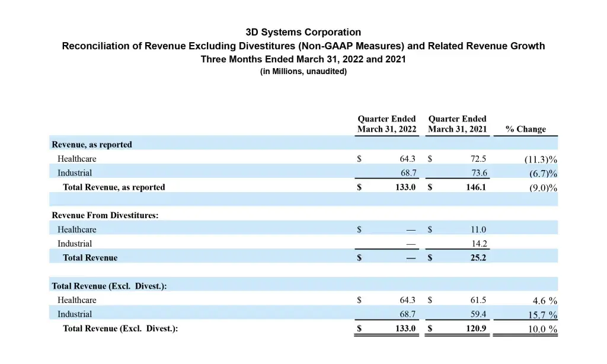The image size is (607, 364).
Task: Click the (6.7)% Industrial change value
Action: coord(543,174)
